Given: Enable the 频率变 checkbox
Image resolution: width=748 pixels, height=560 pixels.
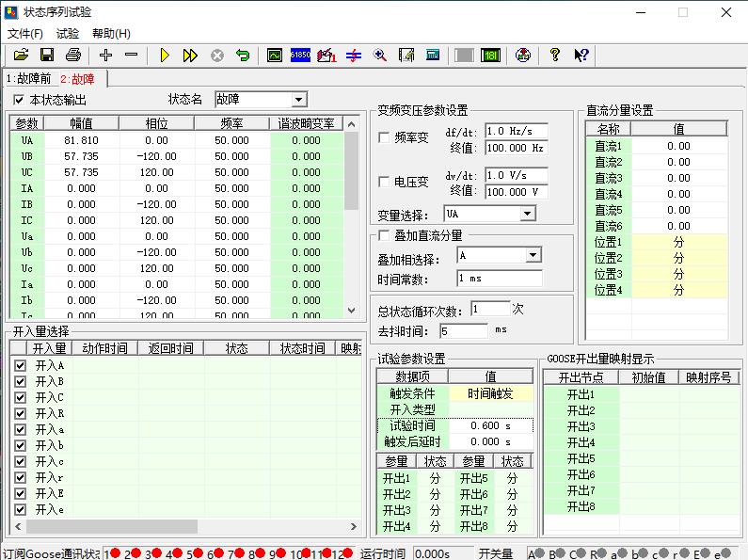Looking at the screenshot, I should click(384, 137).
